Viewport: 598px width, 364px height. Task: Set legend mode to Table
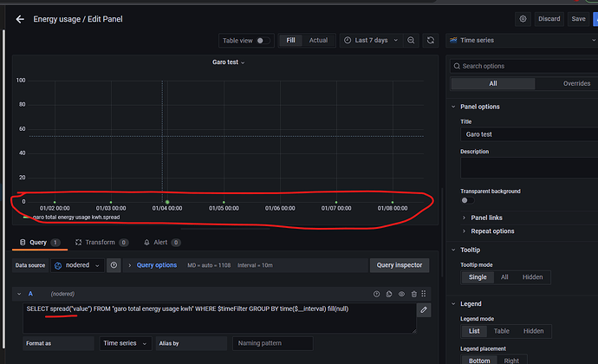502,331
